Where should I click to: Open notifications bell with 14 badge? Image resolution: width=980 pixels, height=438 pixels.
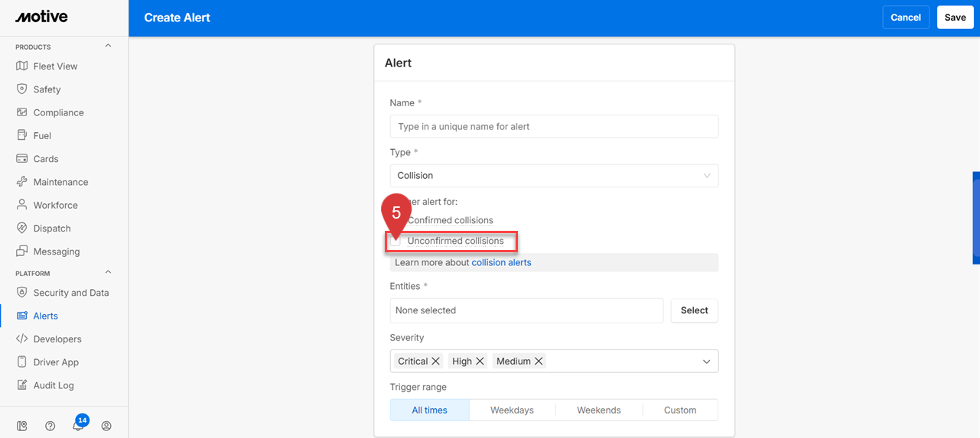(x=78, y=425)
